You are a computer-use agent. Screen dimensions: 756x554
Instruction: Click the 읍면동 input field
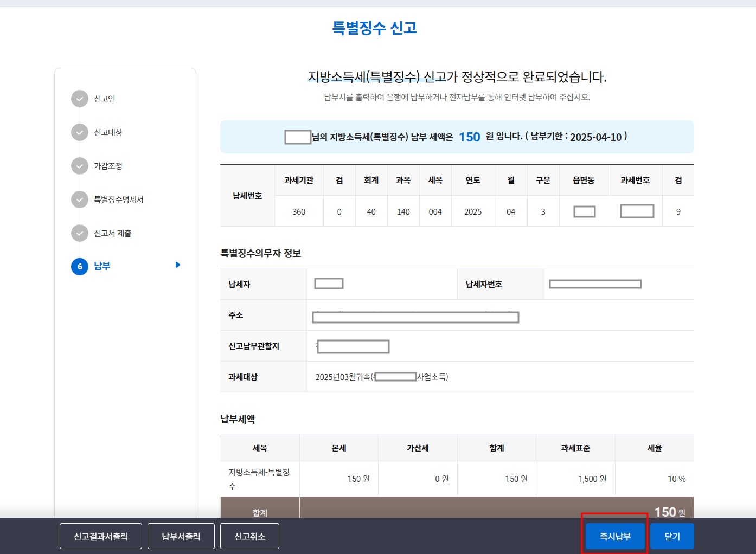coord(584,211)
